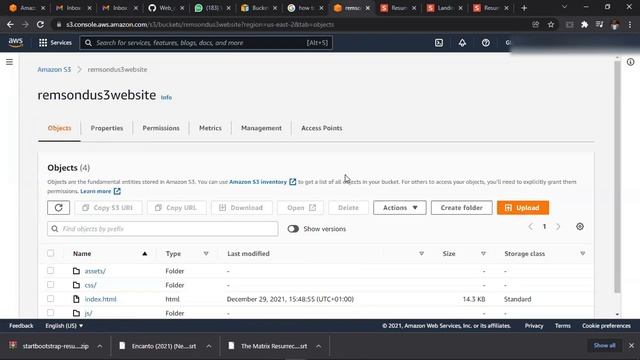
Task: Open the Services grid menu
Action: pos(55,42)
